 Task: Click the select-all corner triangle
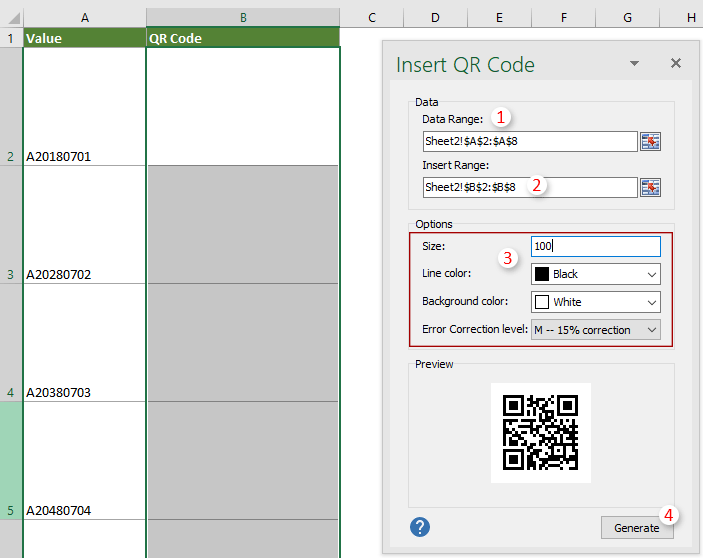click(13, 18)
